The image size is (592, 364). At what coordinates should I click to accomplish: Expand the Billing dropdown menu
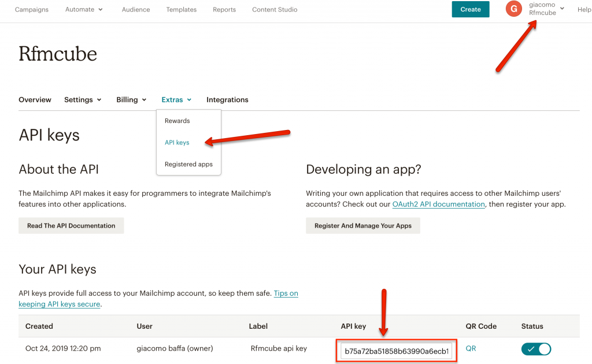(131, 99)
